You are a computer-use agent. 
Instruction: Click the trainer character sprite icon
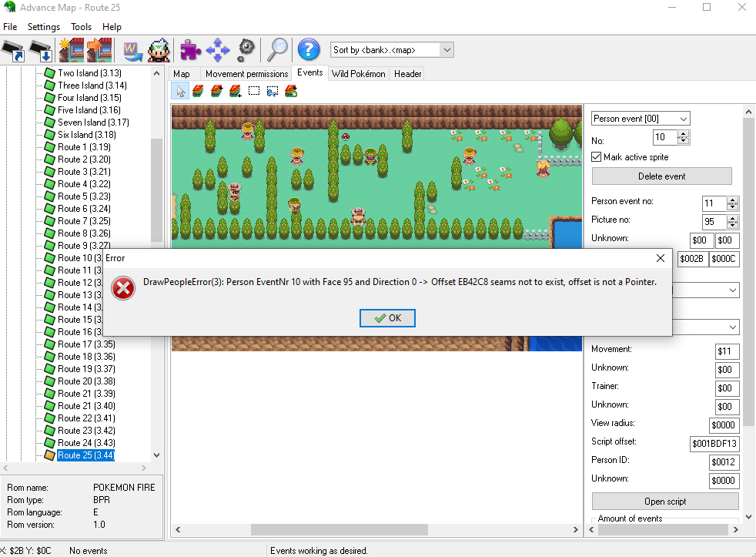(159, 50)
